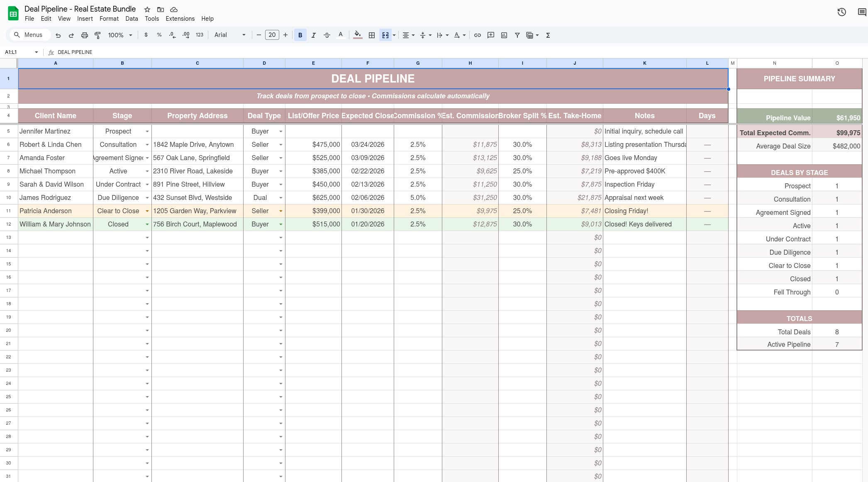The image size is (868, 482).
Task: Open the Format menu
Action: pyautogui.click(x=109, y=19)
